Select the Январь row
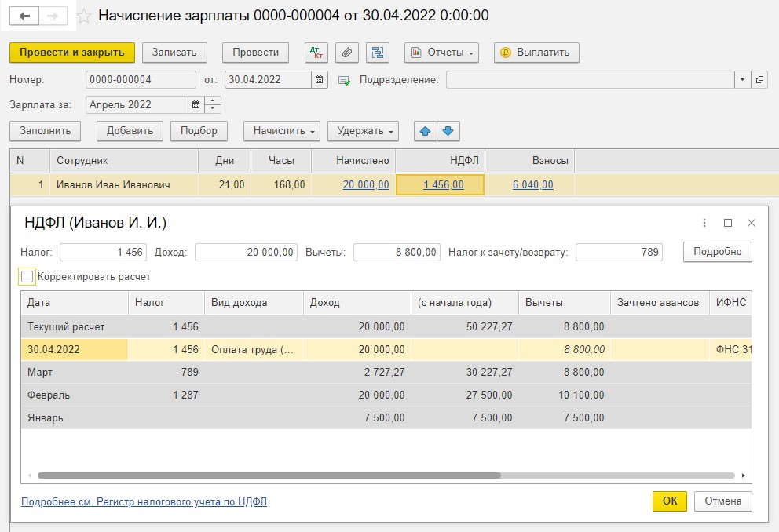Viewport: 779px width, 532px height. coord(386,418)
